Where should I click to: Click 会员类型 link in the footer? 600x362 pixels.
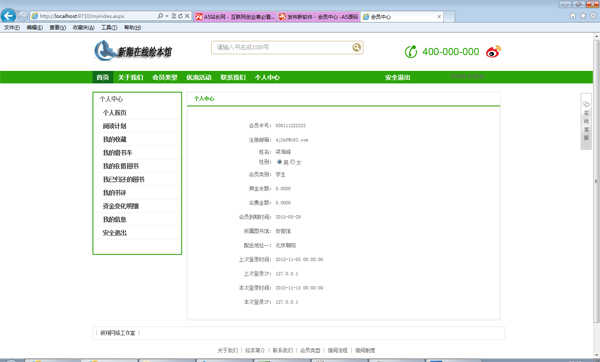[310, 350]
